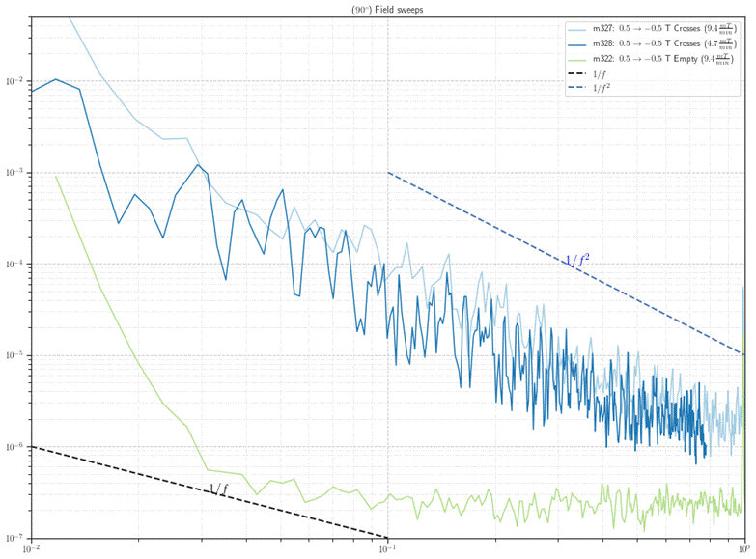The height and width of the screenshot is (559, 756).
Task: Click the x-axis tick label 10⁻¹
Action: point(387,549)
